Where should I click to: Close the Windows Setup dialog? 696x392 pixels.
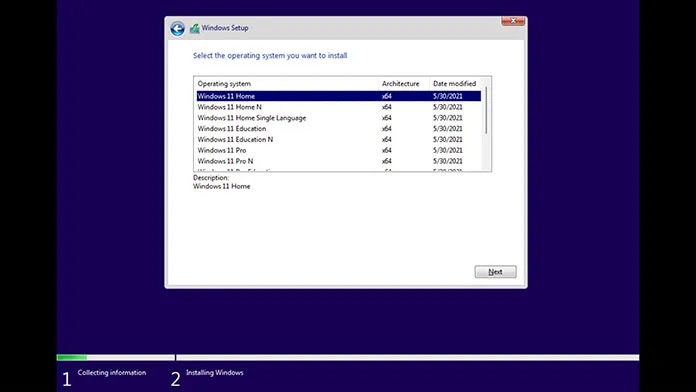pyautogui.click(x=513, y=21)
